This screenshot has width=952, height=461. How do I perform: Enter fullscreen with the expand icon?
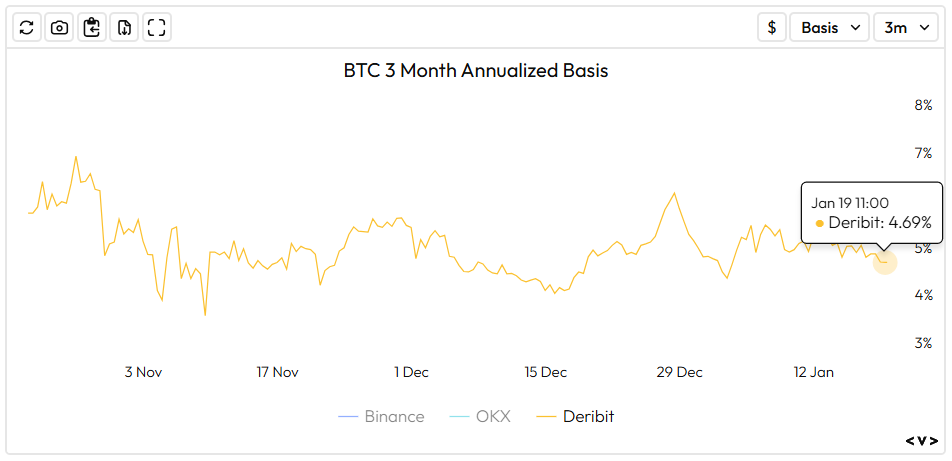click(156, 27)
